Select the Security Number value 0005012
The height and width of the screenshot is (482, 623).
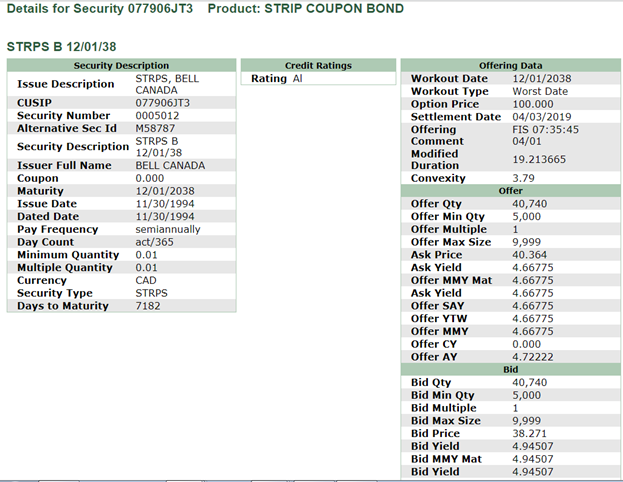[x=157, y=116]
